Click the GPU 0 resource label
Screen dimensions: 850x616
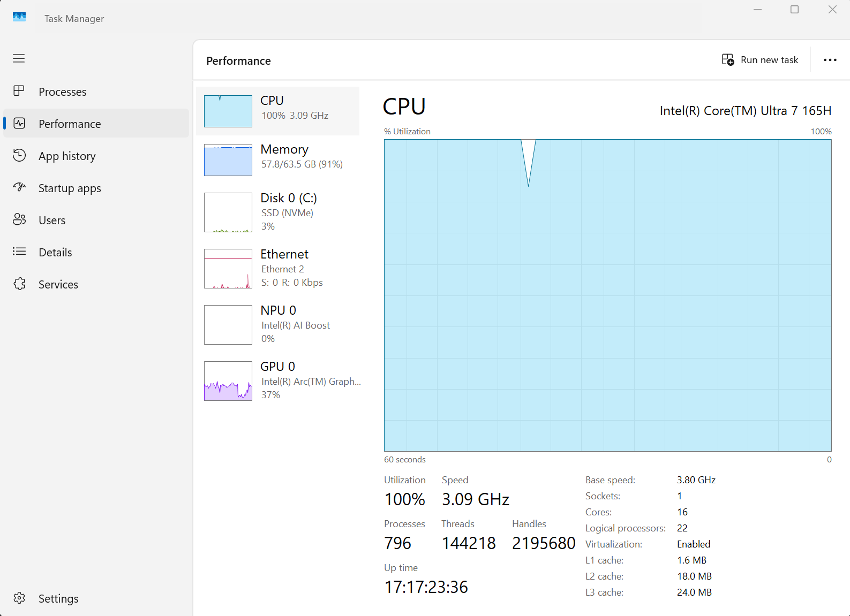click(x=277, y=367)
